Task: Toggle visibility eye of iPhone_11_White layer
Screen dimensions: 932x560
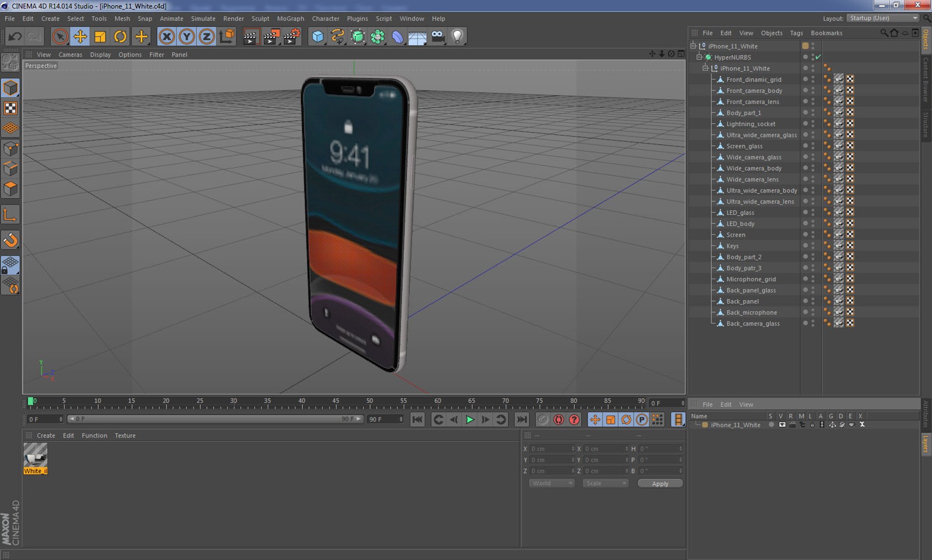Action: [x=782, y=425]
